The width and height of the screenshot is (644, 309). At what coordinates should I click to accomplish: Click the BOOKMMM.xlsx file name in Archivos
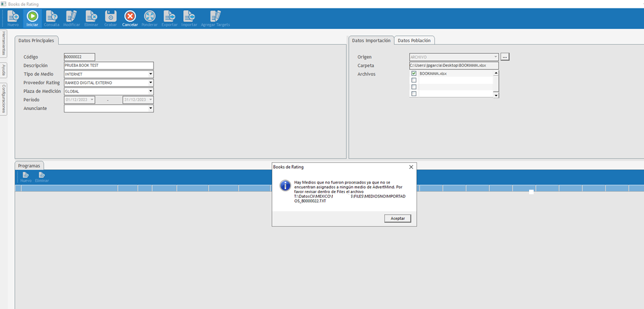pos(433,74)
